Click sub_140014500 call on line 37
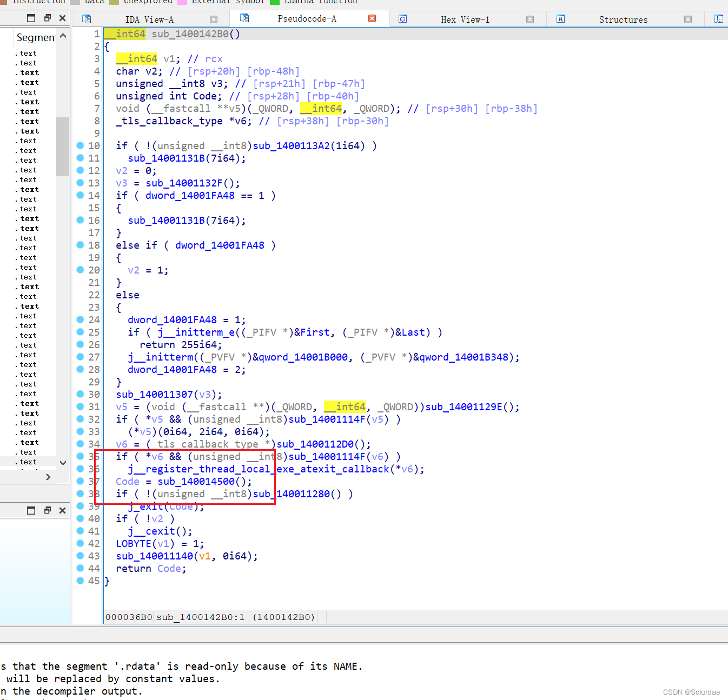 click(196, 482)
